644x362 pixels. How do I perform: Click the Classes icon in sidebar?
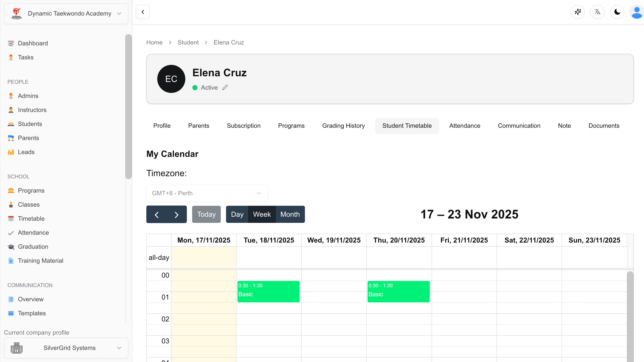(11, 205)
